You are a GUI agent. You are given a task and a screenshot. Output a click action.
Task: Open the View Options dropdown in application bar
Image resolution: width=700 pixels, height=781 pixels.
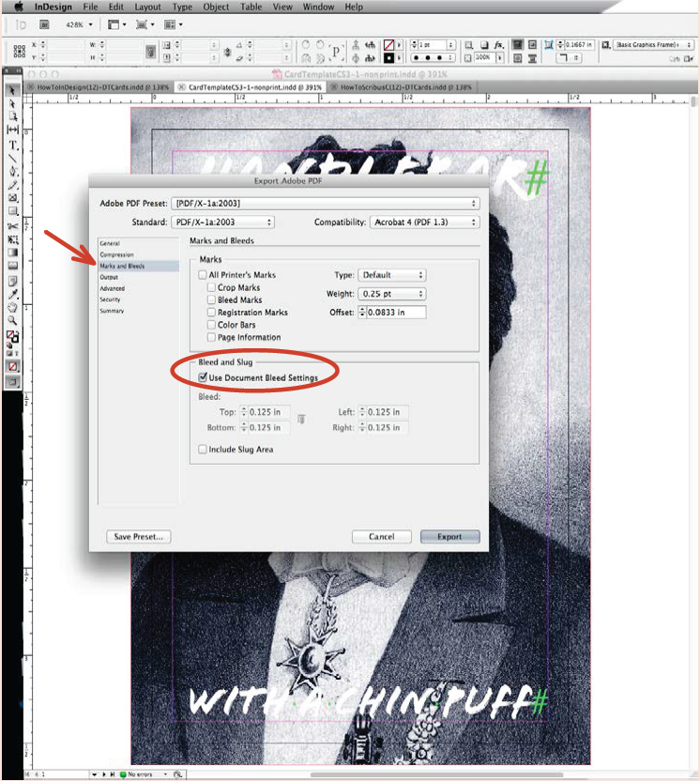click(x=117, y=24)
